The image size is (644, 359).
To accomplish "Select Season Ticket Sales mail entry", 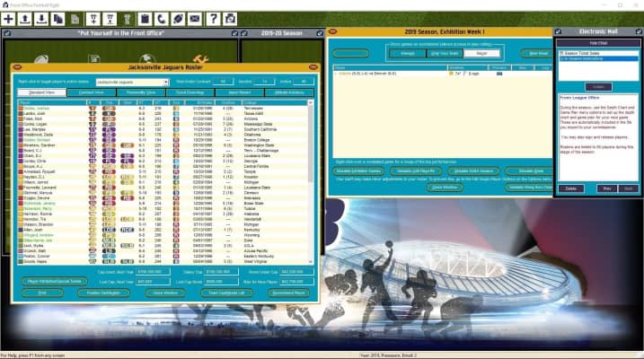I will pos(596,53).
